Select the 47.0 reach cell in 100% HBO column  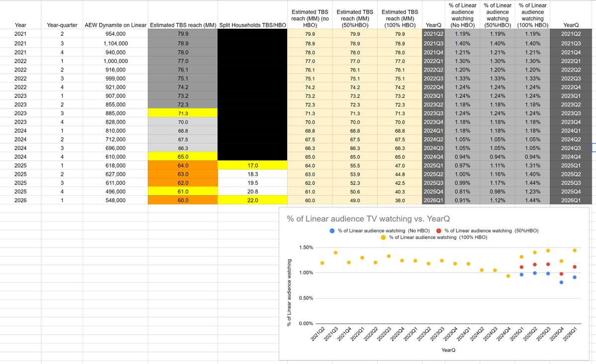(400, 165)
